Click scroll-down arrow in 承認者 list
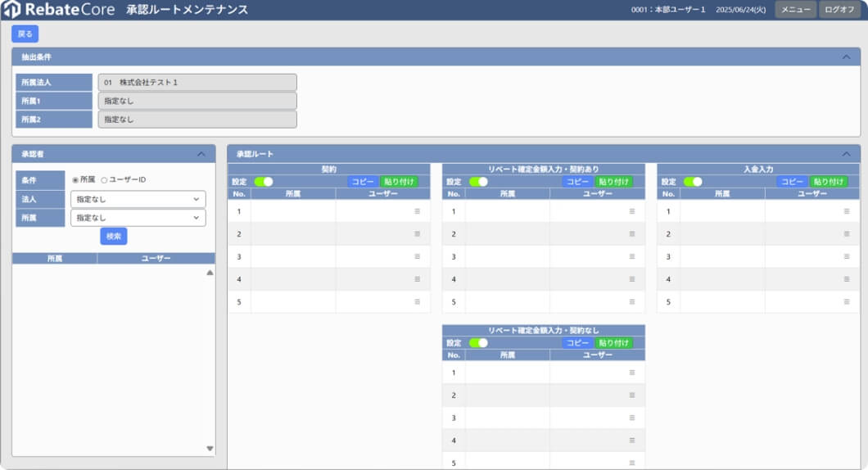Viewport: 868px width, 470px height. point(210,448)
